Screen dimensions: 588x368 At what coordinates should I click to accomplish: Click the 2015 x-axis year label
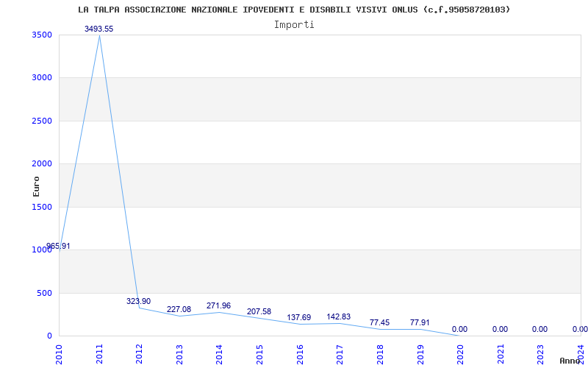[x=260, y=355]
